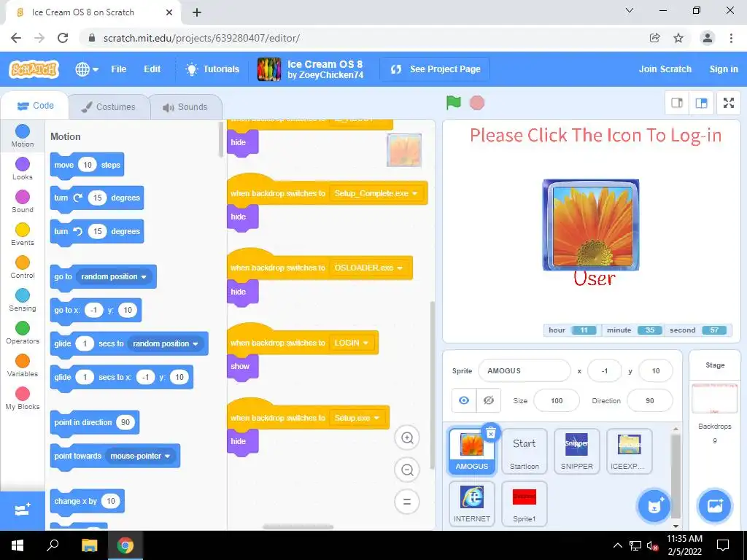Select the Looks block category

coord(23,168)
